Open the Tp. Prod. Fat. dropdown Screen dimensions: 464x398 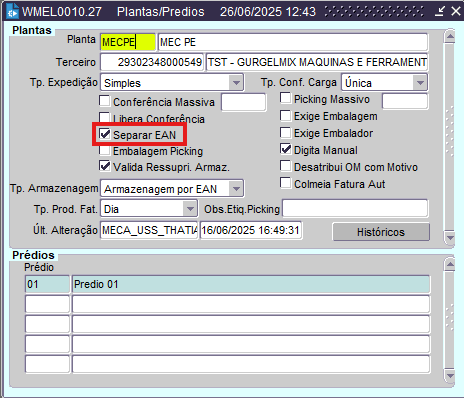pyautogui.click(x=190, y=209)
